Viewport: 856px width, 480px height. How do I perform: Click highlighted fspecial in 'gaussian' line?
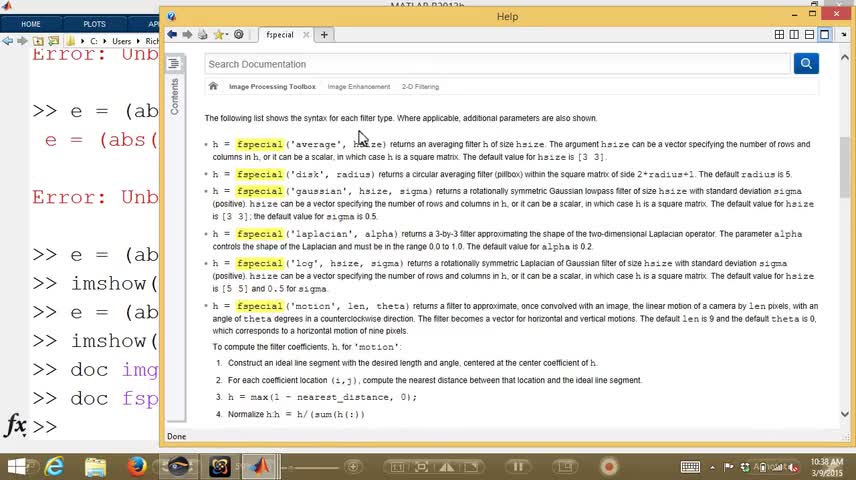pos(259,191)
